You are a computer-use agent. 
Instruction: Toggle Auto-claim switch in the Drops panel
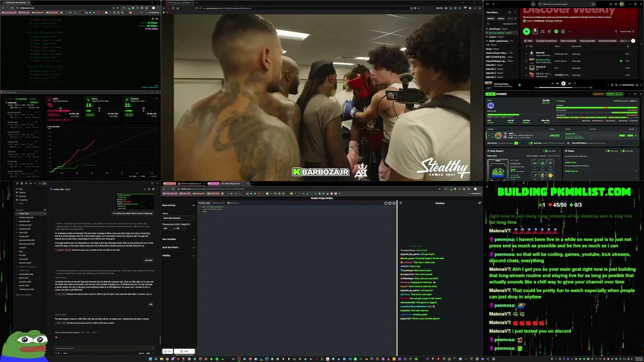(x=622, y=151)
